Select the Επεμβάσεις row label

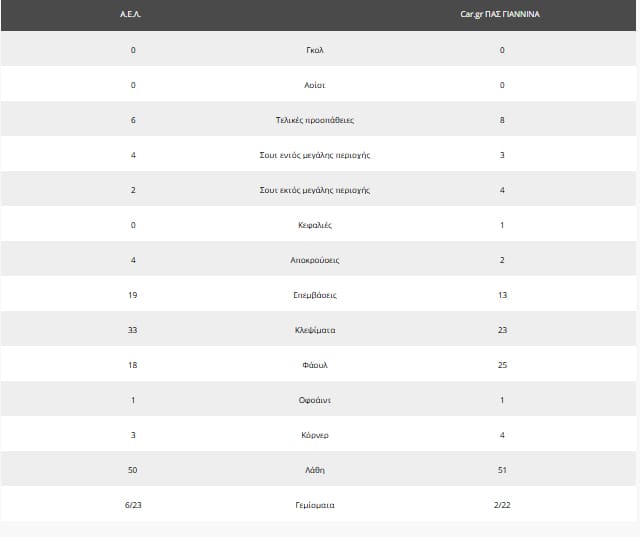(x=315, y=295)
